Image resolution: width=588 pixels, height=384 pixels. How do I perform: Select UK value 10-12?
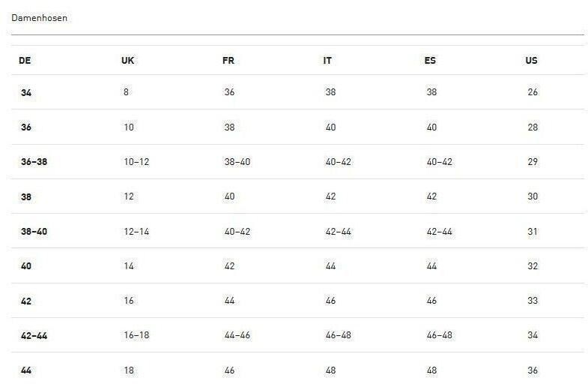click(x=136, y=162)
